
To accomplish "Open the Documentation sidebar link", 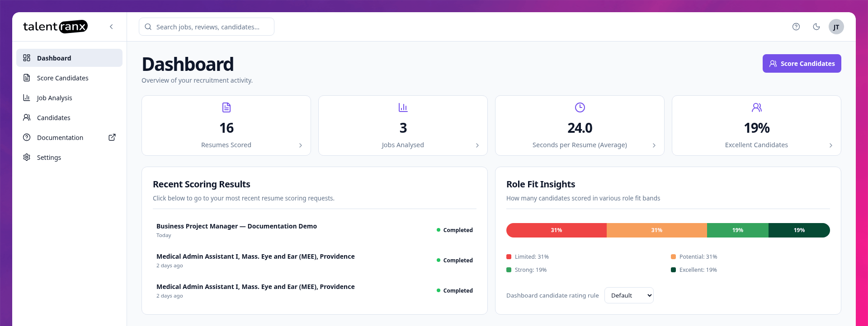I will click(x=69, y=137).
